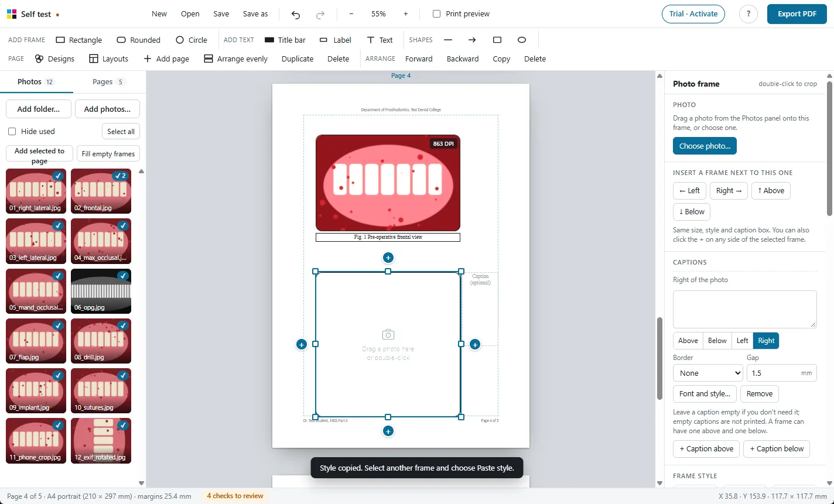Switch to the Pages tab
This screenshot has height=504, width=834.
[109, 81]
